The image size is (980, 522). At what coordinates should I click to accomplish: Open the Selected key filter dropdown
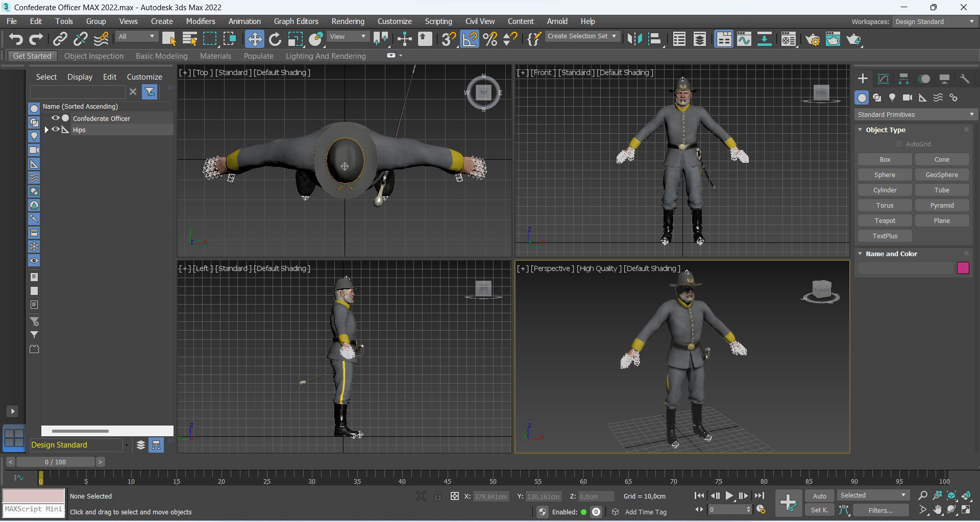coord(873,495)
